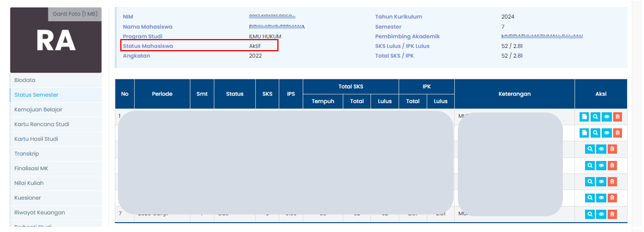Click the red trash icon in row 7
Screen dimensions: 644x232
coord(612,214)
